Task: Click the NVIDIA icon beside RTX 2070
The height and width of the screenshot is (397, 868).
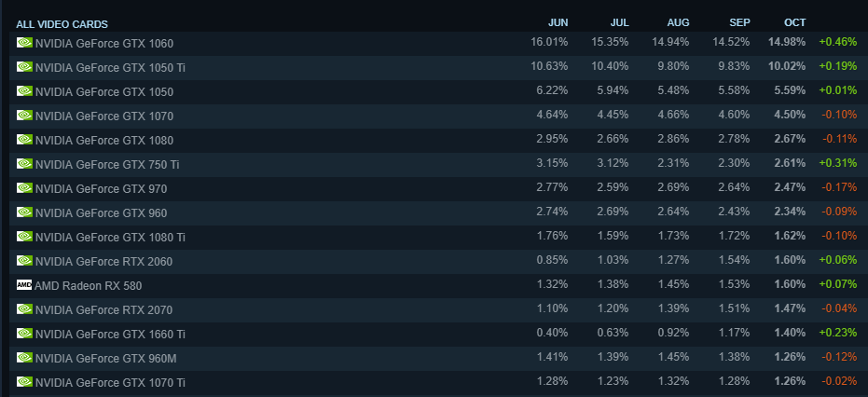Action: click(x=24, y=309)
